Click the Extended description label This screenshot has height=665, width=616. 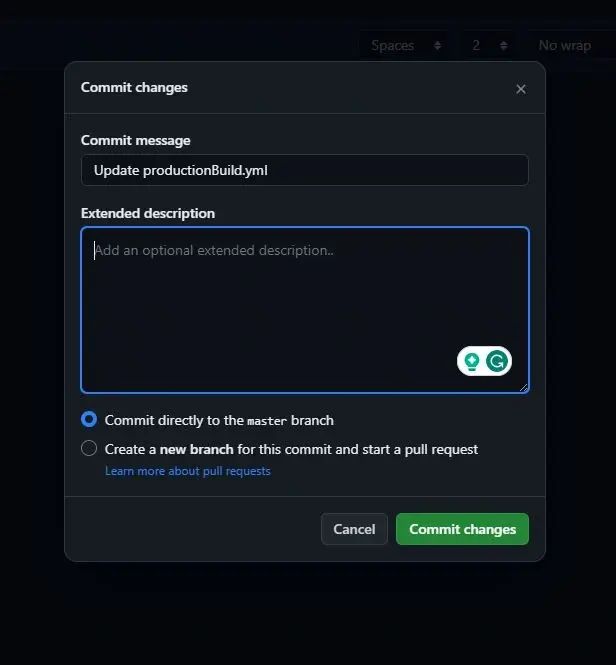click(x=148, y=213)
